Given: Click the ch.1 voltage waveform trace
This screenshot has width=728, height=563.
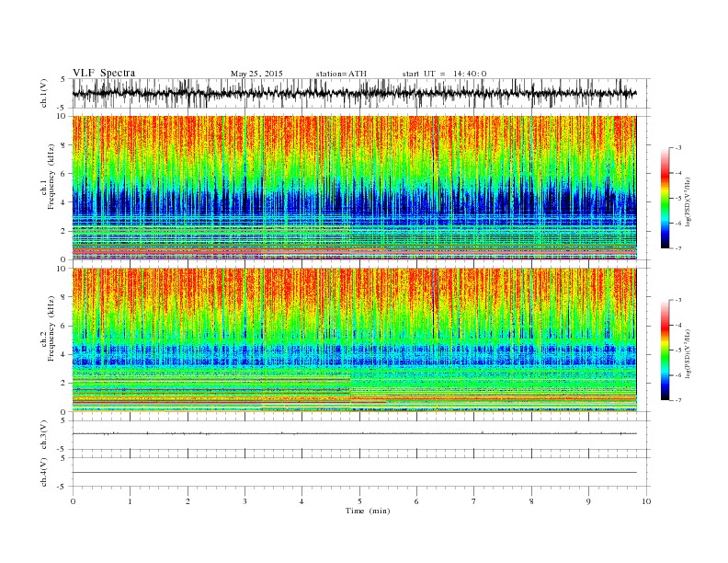Looking at the screenshot, I should pos(354,93).
